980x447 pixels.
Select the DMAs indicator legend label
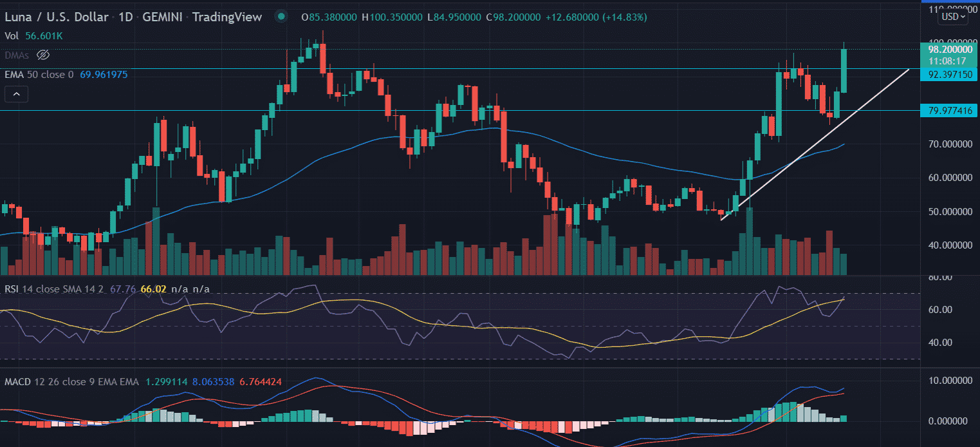coord(17,55)
